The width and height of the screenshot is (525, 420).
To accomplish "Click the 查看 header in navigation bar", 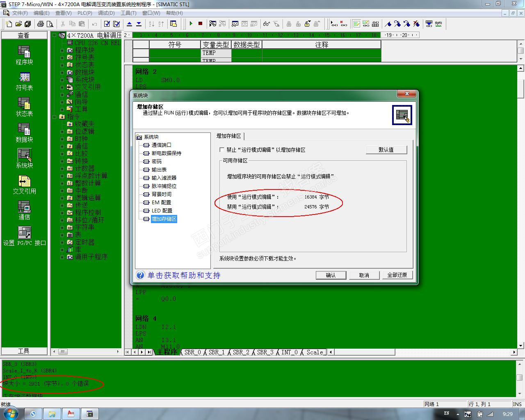I will [24, 35].
